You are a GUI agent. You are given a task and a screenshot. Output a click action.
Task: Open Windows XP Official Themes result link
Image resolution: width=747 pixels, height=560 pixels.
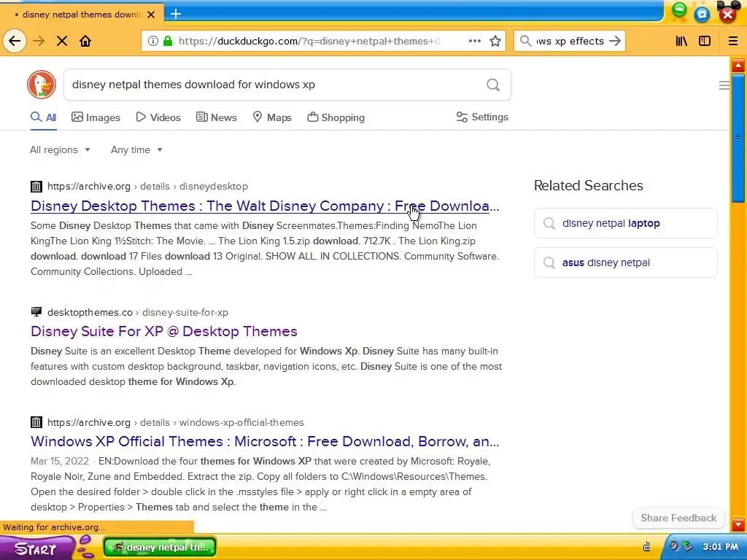pyautogui.click(x=265, y=441)
